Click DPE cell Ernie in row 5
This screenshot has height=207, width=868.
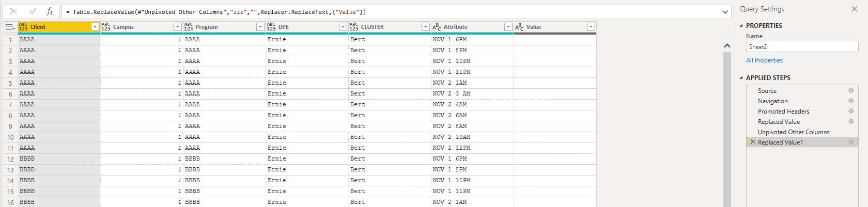click(x=307, y=83)
